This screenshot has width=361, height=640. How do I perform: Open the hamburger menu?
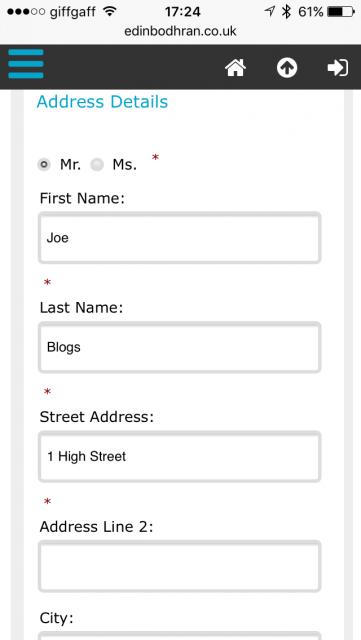point(26,64)
